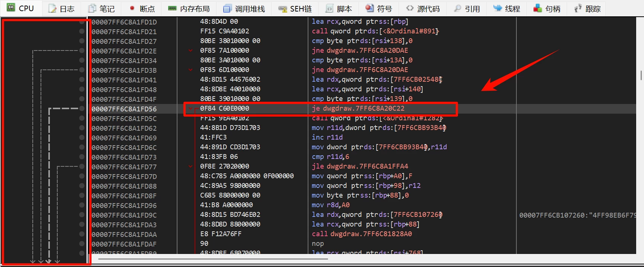Screen dimensions: 644x267
Task: Toggle breakpoint dot at address 00007FF6C8A1FD21
Action: [82, 31]
